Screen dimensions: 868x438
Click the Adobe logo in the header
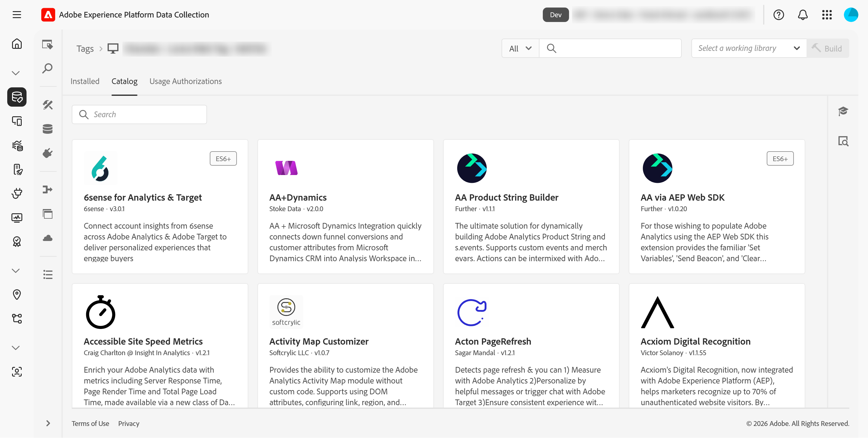tap(48, 15)
